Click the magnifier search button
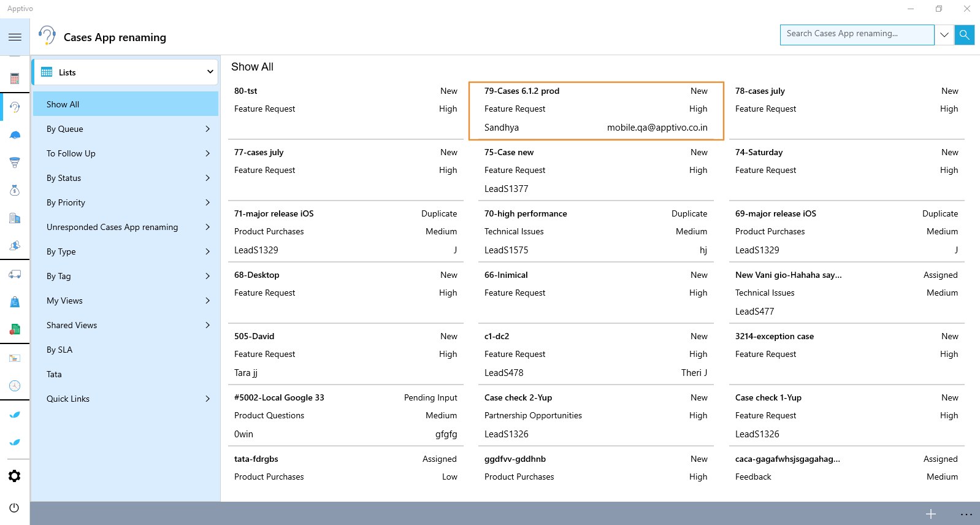The width and height of the screenshot is (980, 525). pyautogui.click(x=964, y=35)
